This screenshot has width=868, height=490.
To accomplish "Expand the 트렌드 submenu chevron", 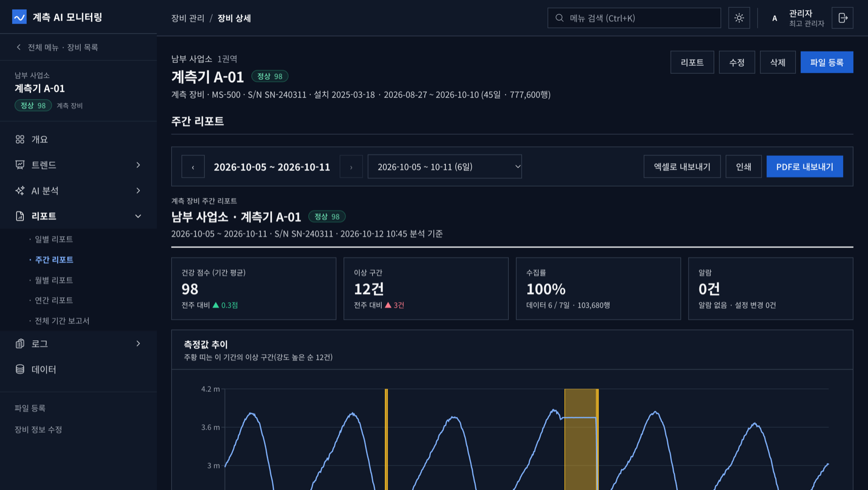I will click(138, 165).
